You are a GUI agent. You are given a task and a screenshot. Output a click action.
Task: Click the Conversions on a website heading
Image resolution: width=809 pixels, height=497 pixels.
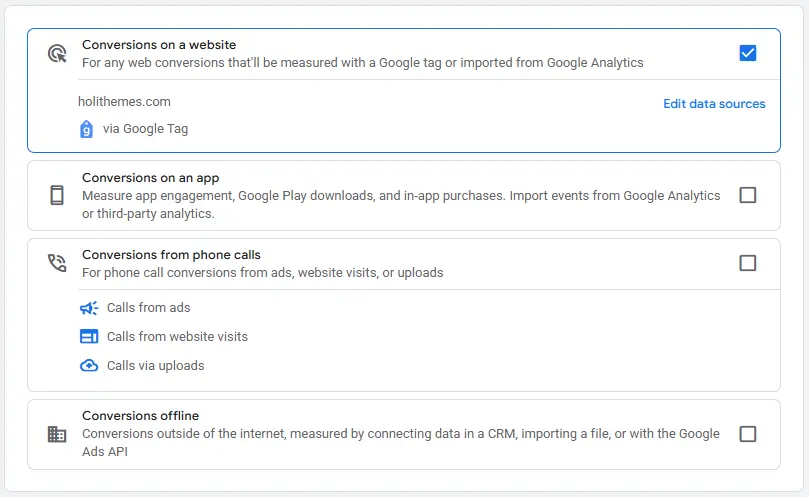(159, 45)
